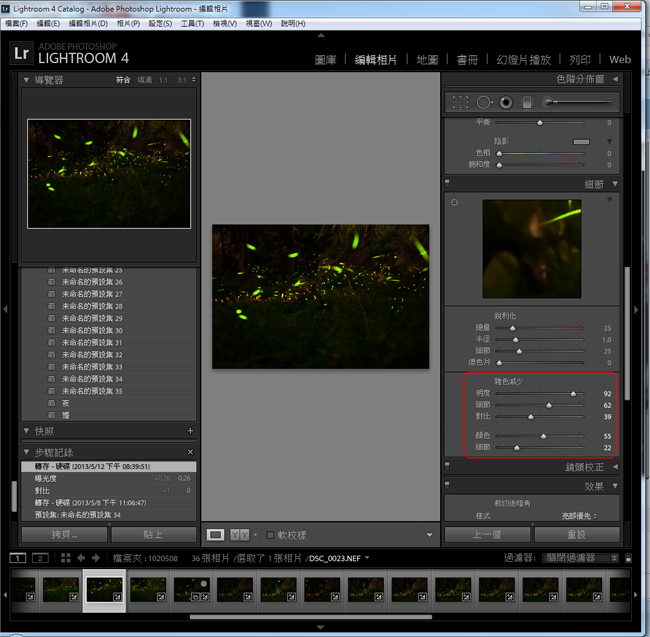Collapse the 導覽器 navigator panel
The height and width of the screenshot is (637, 650).
pyautogui.click(x=27, y=79)
